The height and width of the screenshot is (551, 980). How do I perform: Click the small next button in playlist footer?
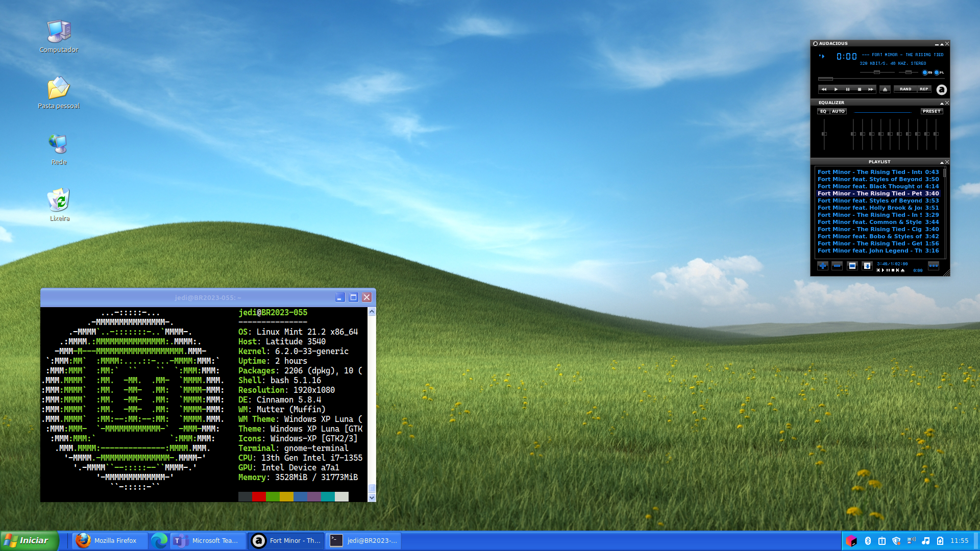897,270
